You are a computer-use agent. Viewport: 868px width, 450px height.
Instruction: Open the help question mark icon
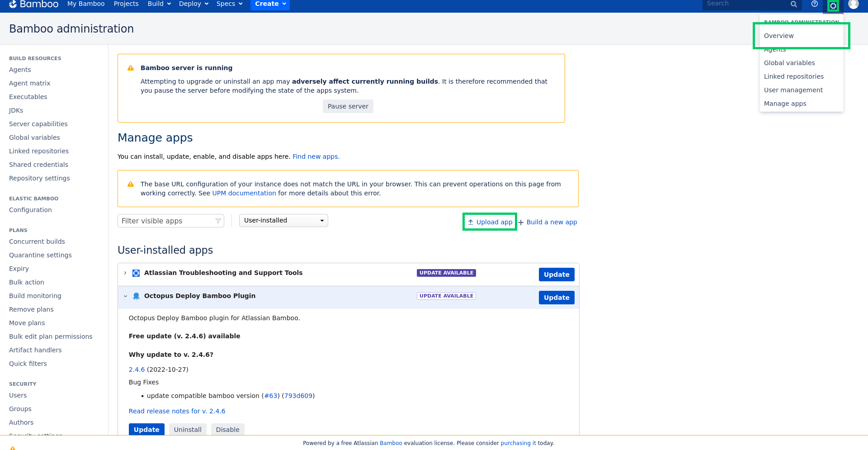[815, 4]
